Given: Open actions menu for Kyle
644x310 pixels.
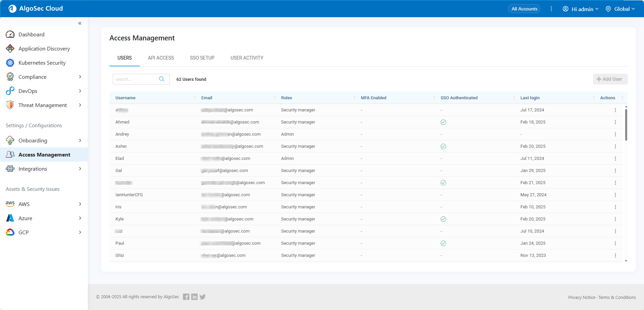Looking at the screenshot, I should (x=615, y=219).
